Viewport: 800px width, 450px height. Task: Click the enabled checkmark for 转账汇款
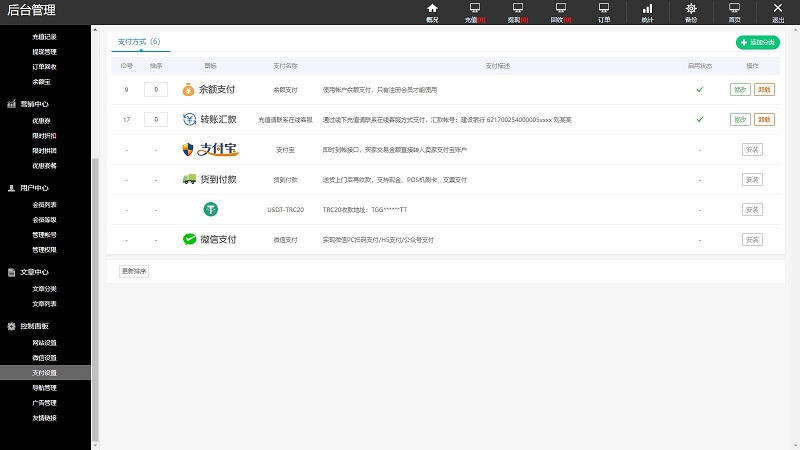coord(699,119)
